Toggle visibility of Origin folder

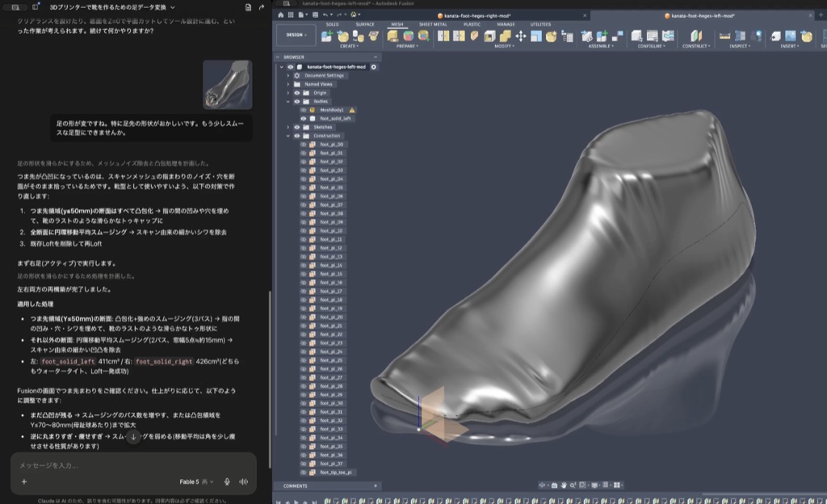(297, 93)
